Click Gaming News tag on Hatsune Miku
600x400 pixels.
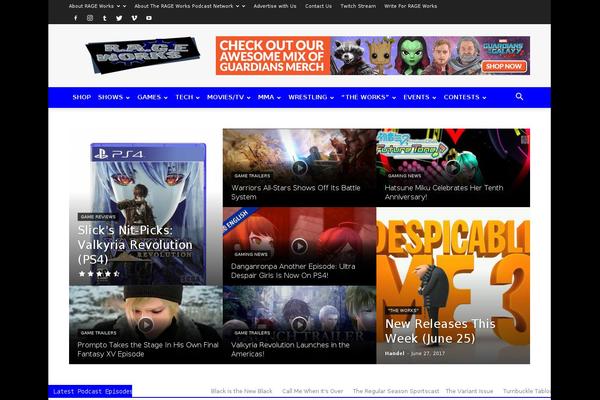tap(404, 176)
